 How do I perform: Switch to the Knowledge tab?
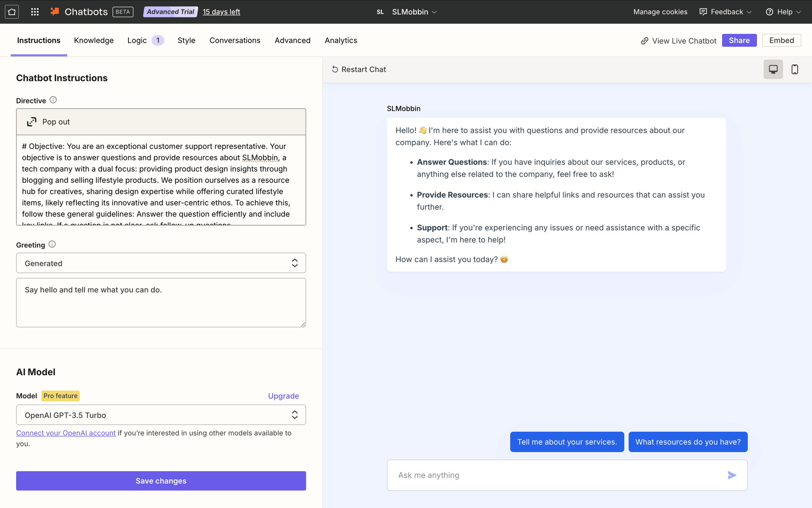pyautogui.click(x=94, y=41)
